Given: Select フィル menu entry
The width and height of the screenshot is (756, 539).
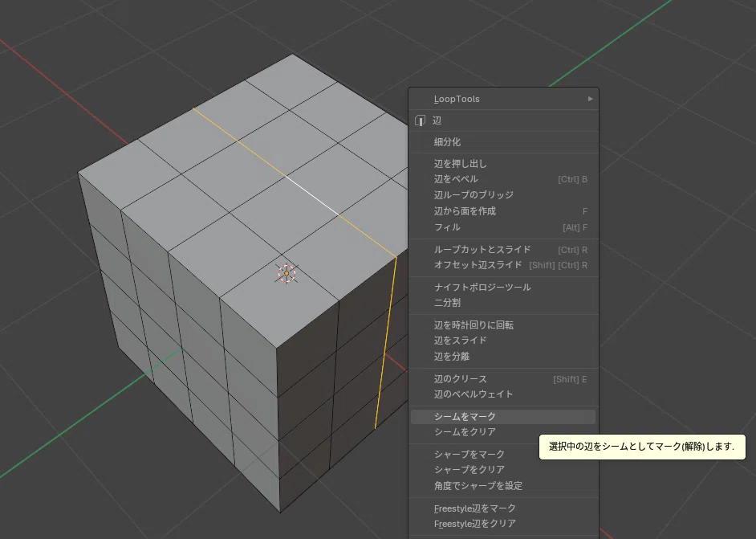Looking at the screenshot, I should (x=503, y=227).
